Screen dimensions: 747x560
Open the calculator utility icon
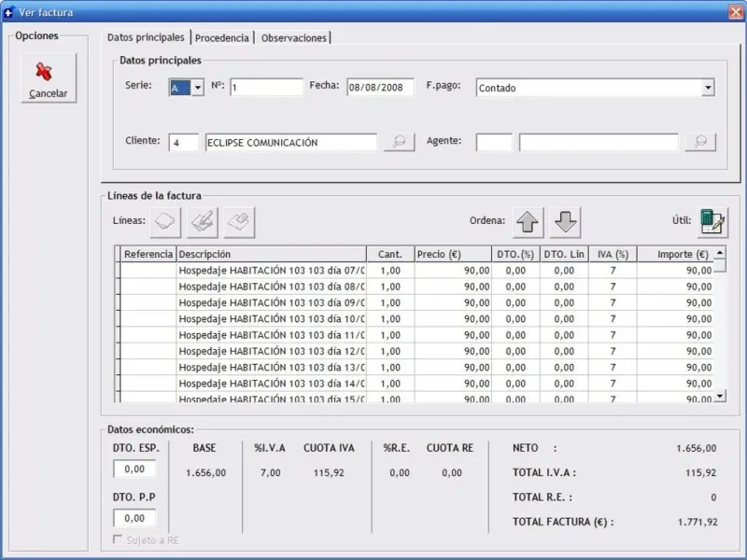(x=712, y=222)
